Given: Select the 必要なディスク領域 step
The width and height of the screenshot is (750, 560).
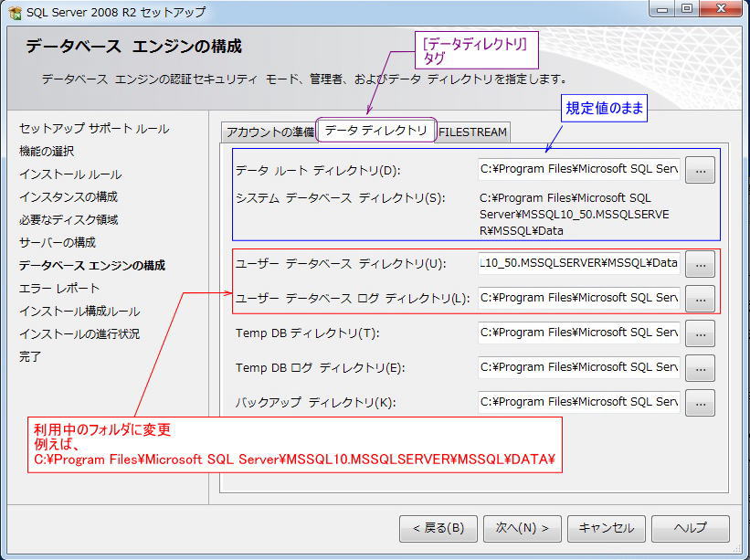Looking at the screenshot, I should [x=69, y=219].
